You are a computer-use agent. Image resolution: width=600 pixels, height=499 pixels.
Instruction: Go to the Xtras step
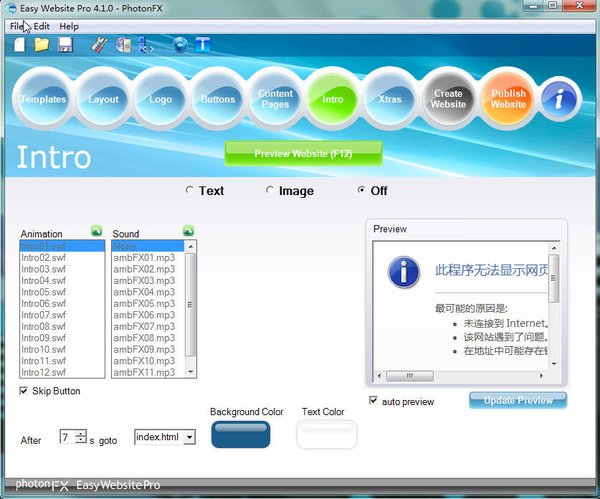(x=390, y=99)
